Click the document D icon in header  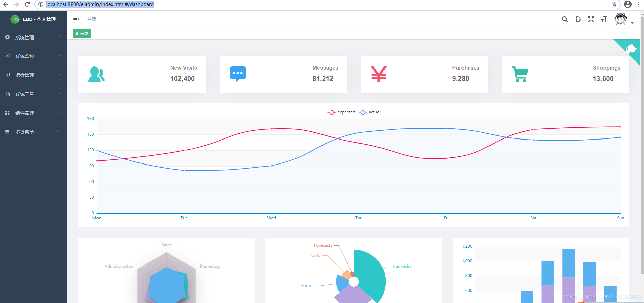578,19
